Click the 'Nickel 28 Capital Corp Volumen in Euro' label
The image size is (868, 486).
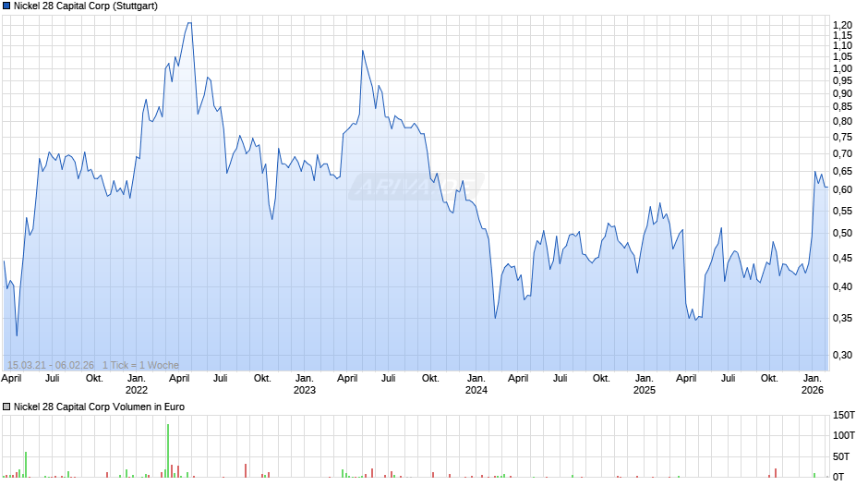(99, 407)
